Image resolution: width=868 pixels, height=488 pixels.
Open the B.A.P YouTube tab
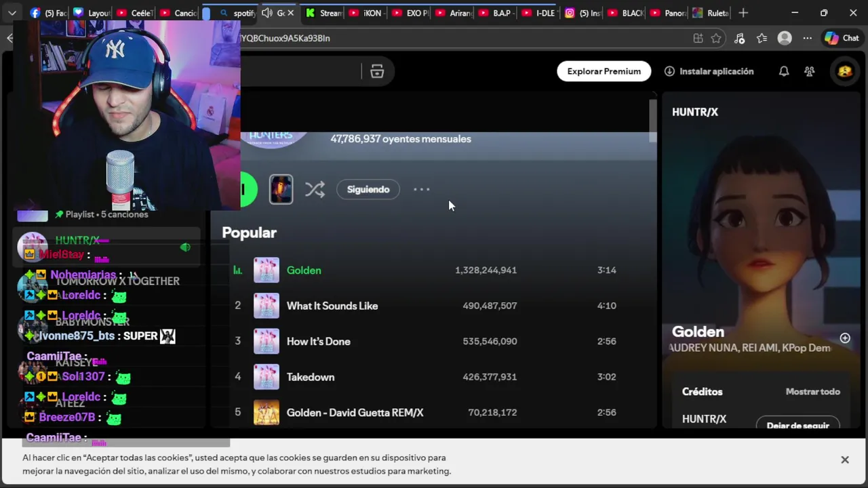point(495,13)
